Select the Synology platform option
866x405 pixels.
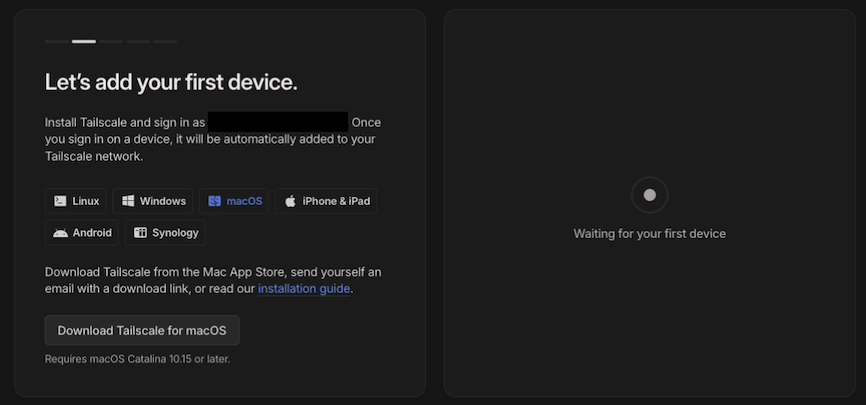coord(165,233)
